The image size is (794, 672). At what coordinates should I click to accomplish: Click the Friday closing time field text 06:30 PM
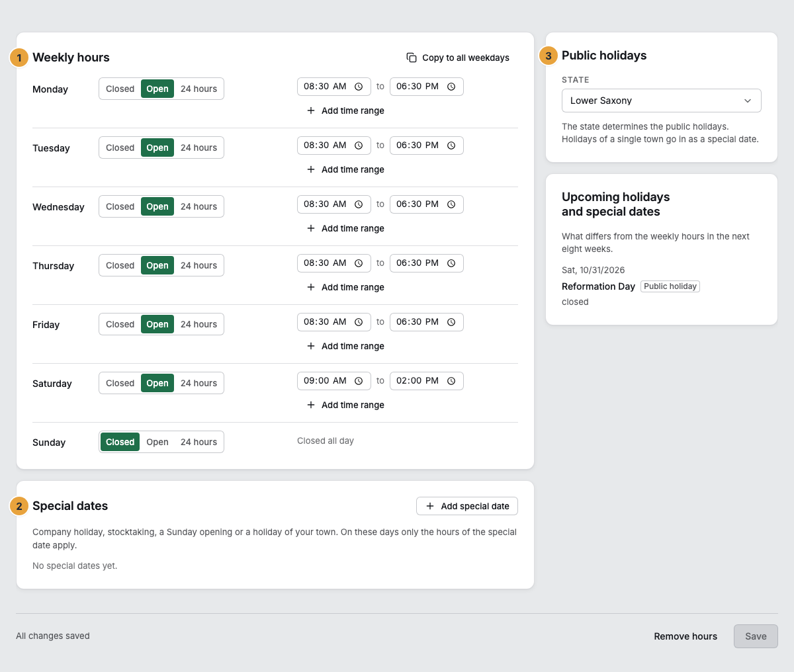tap(418, 322)
